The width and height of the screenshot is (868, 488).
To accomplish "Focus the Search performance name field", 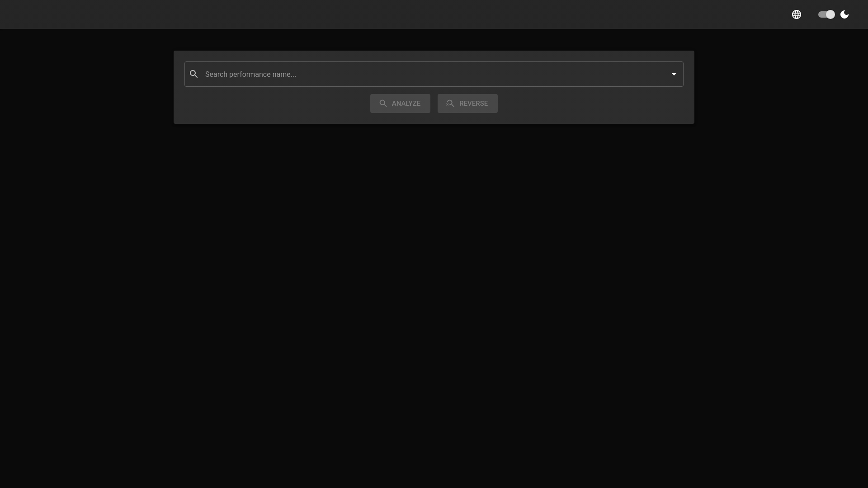I will (x=434, y=74).
